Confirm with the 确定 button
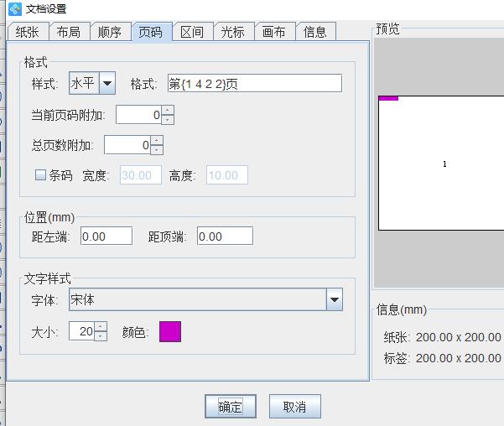Screen dimensions: 504x426 click(x=231, y=407)
